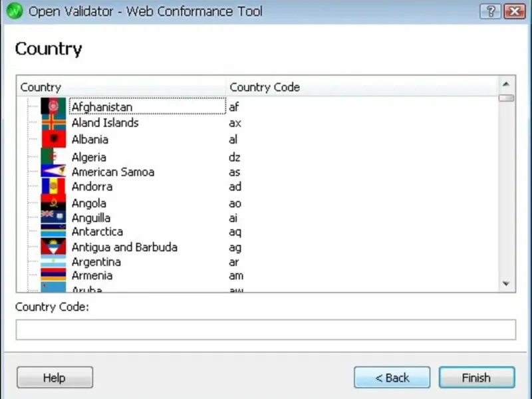Select Afghanistan in the country list
The image size is (532, 399).
tap(102, 107)
